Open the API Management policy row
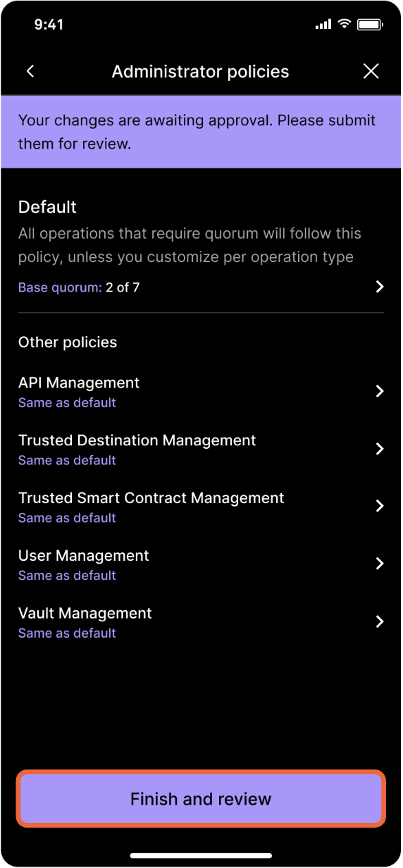 coord(201,392)
